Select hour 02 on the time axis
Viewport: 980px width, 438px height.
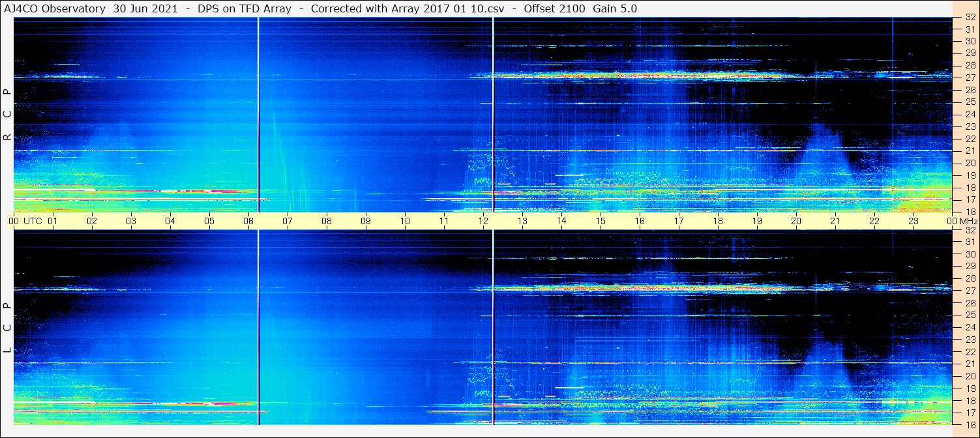(x=92, y=221)
